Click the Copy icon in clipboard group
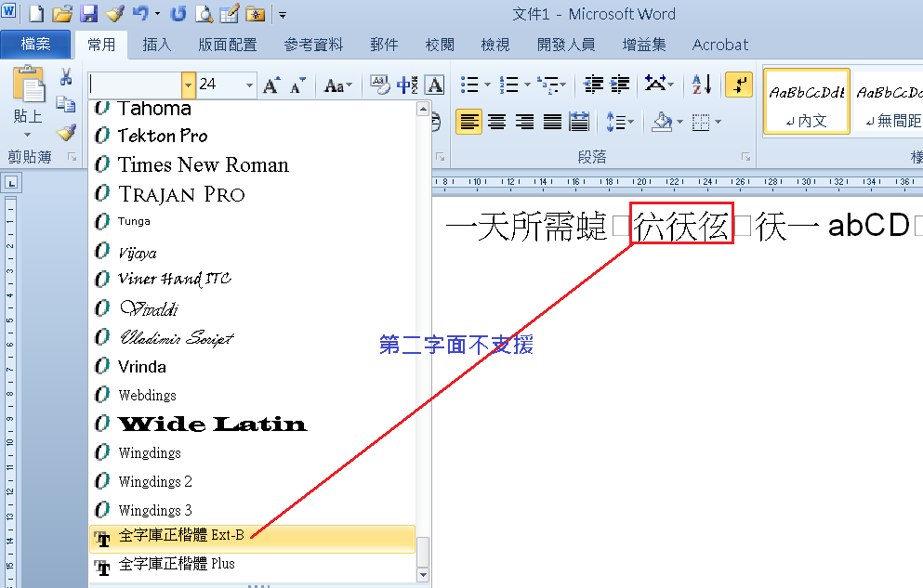The width and height of the screenshot is (923, 588). point(66,105)
